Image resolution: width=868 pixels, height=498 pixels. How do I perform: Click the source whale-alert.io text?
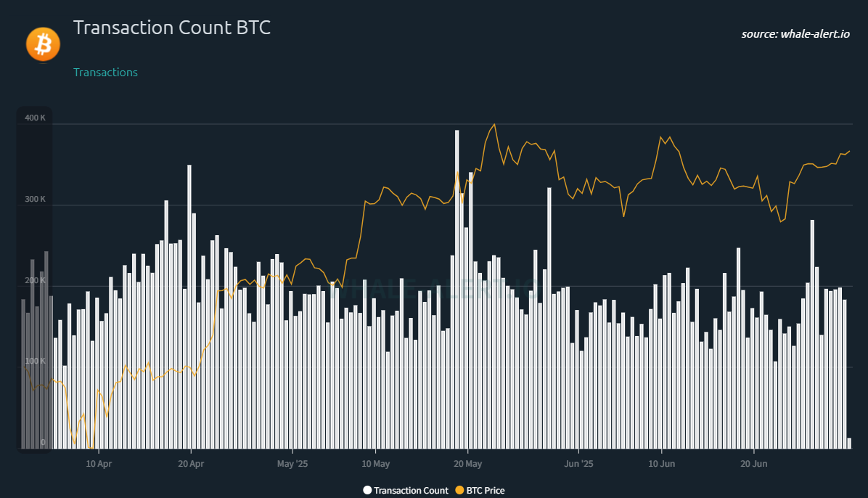795,34
